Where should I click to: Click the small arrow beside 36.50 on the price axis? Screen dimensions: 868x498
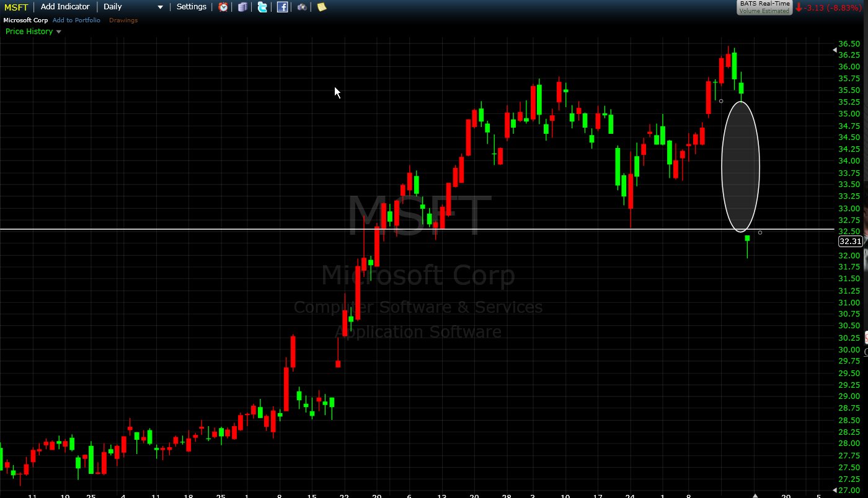(x=834, y=50)
